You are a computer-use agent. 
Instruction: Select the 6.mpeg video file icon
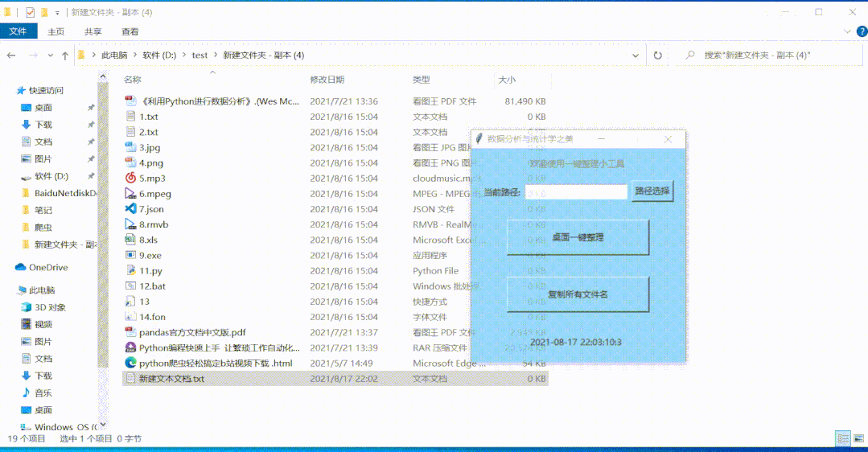click(x=130, y=194)
